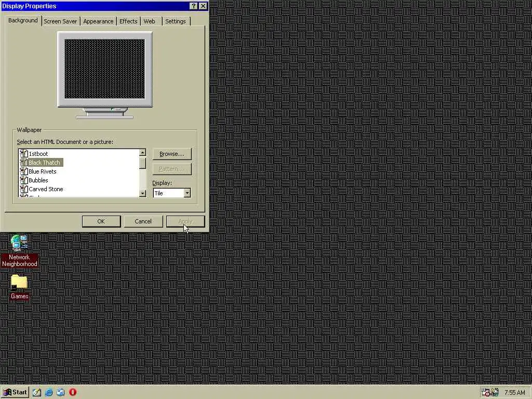Image resolution: width=532 pixels, height=399 pixels.
Task: Switch to the Background tab
Action: pos(23,20)
